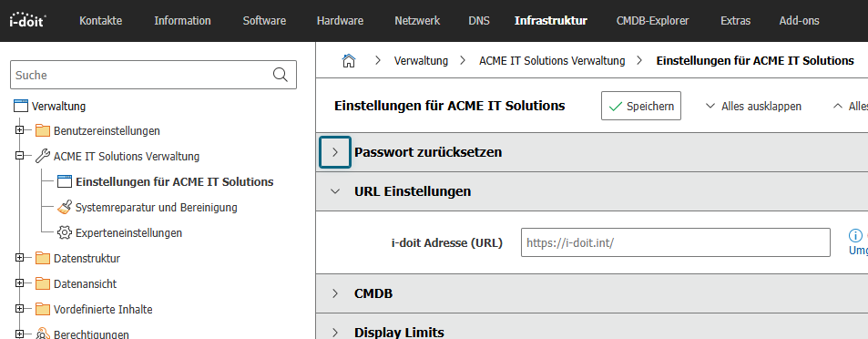Click the window icon beside Einstellungen für ACME IT Solutions
Image resolution: width=868 pixels, height=339 pixels.
pyautogui.click(x=65, y=181)
